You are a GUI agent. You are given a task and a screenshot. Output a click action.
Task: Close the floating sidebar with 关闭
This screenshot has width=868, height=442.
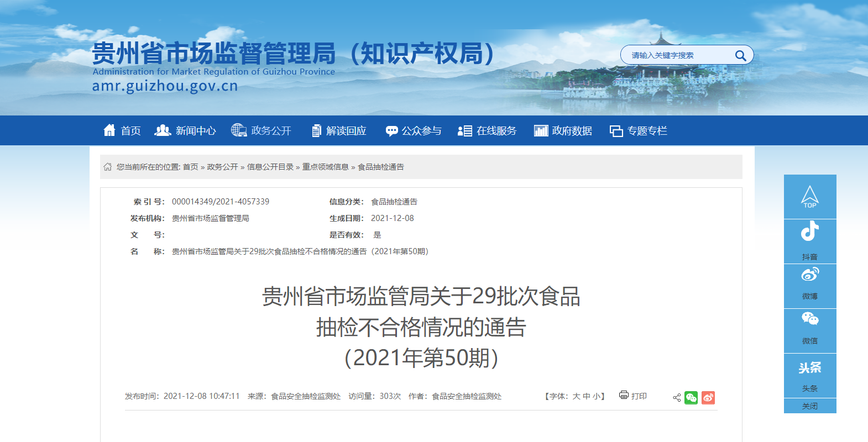pos(809,406)
